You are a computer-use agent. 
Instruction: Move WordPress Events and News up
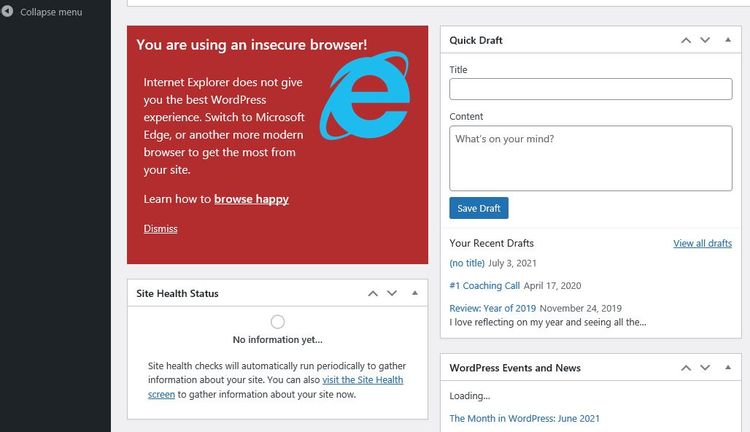point(685,368)
